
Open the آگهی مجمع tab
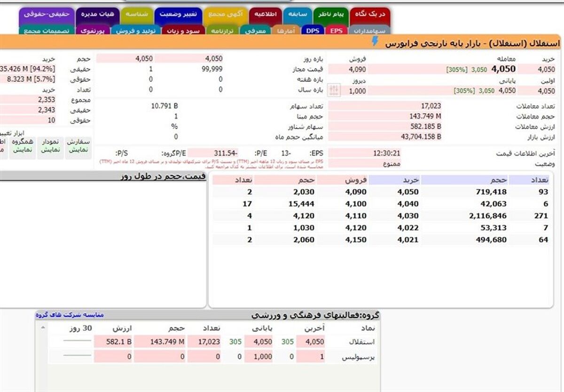(x=225, y=15)
